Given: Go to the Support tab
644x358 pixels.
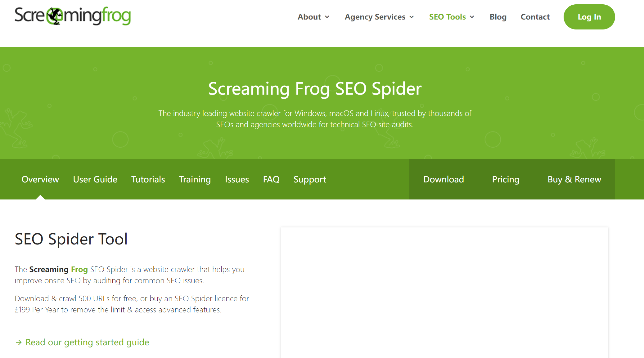Looking at the screenshot, I should pyautogui.click(x=309, y=179).
